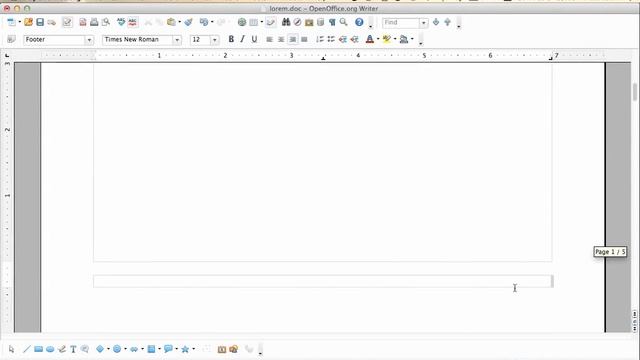Apply the Background Color icon
The width and height of the screenshot is (640, 360).
click(x=404, y=39)
